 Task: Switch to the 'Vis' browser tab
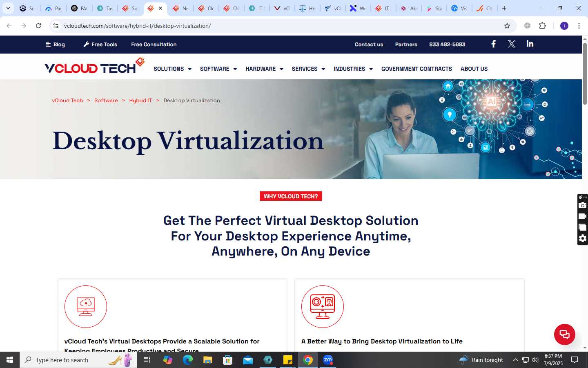[x=459, y=8]
